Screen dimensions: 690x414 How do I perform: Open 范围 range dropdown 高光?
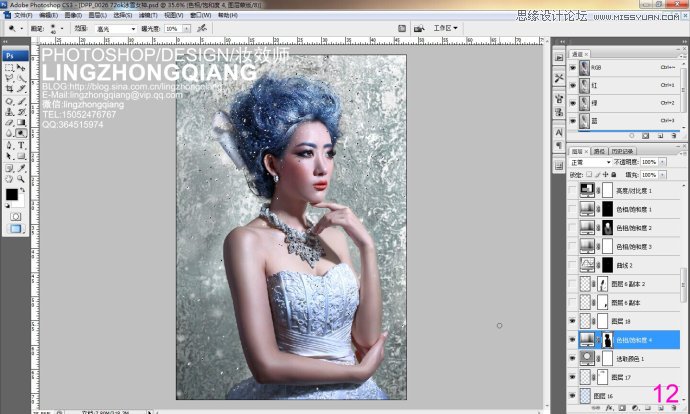[115, 29]
